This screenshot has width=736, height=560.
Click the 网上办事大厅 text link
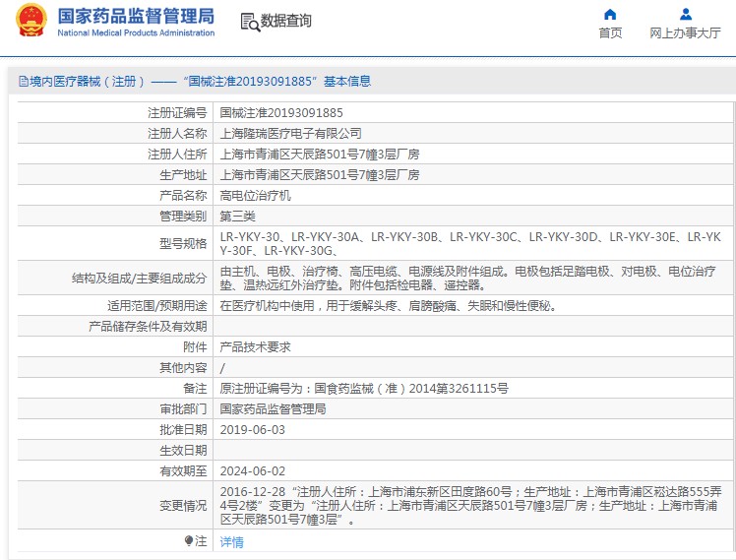[x=685, y=32]
